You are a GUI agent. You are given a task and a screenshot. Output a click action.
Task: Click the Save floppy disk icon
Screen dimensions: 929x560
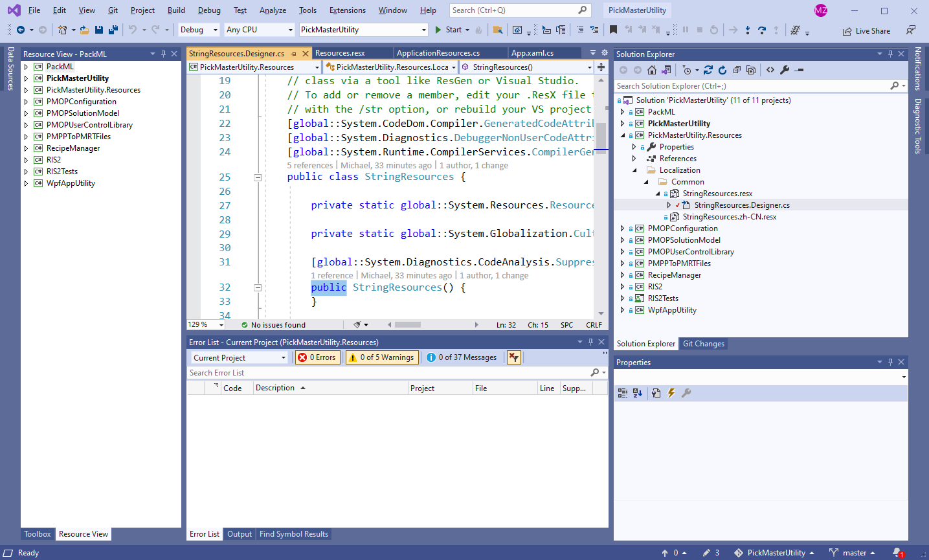99,30
